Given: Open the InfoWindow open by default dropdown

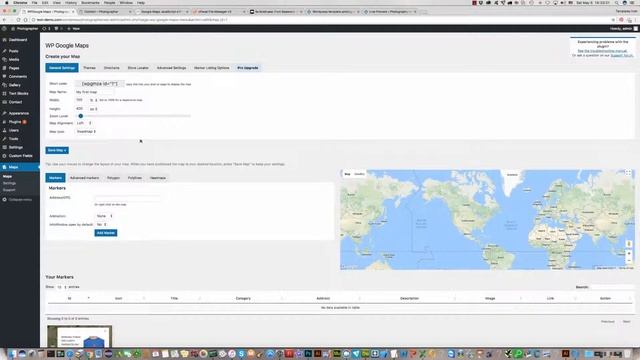Looking at the screenshot, I should click(x=102, y=224).
